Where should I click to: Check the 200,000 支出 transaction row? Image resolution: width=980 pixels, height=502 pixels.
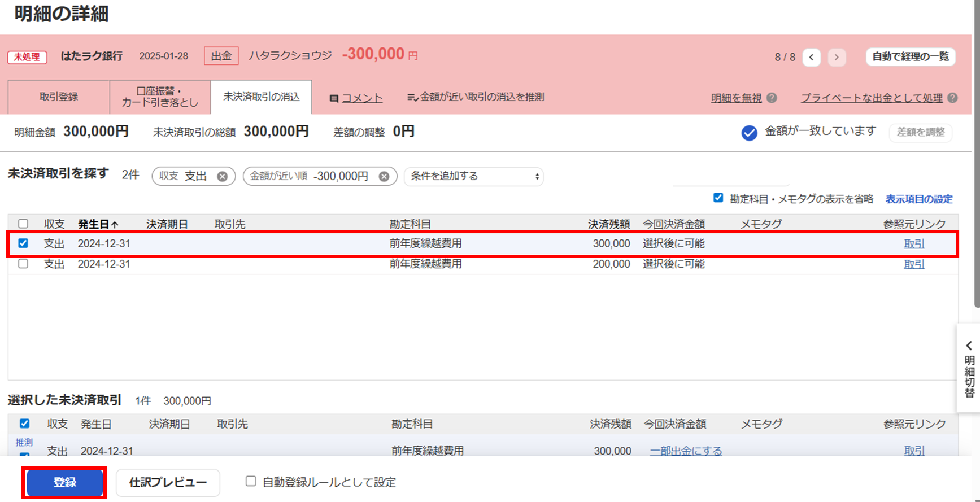pyautogui.click(x=23, y=264)
